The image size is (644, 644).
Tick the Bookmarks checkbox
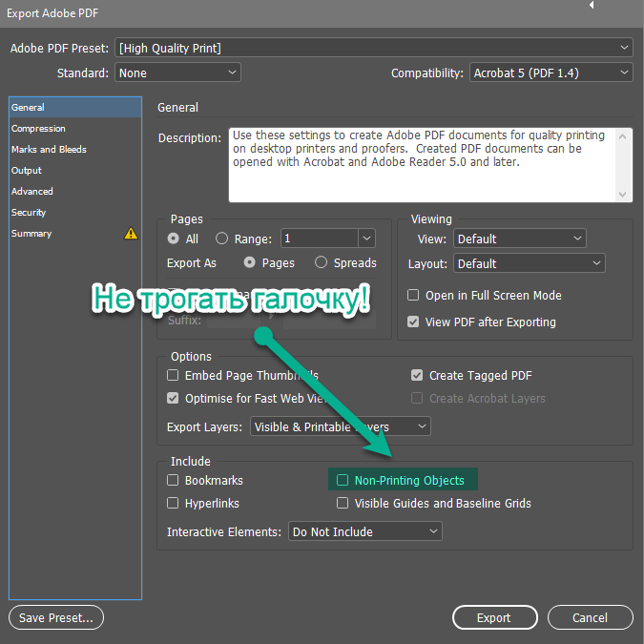(173, 480)
